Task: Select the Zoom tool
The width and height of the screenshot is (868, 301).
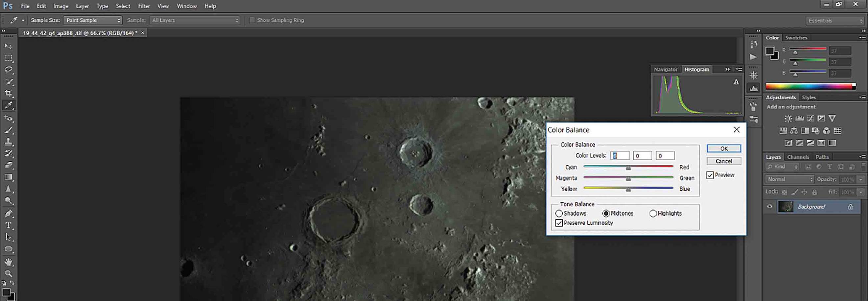Action: click(x=9, y=273)
